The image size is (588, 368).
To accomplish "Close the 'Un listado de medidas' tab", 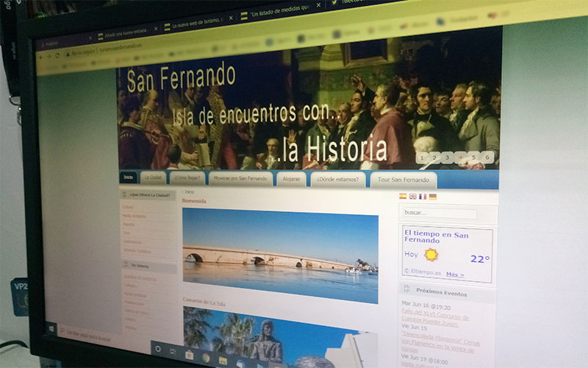I will 318,5.
